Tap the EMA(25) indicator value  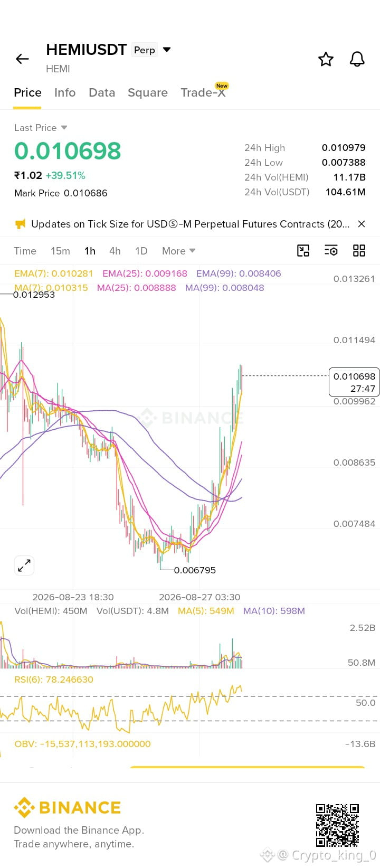pos(145,273)
